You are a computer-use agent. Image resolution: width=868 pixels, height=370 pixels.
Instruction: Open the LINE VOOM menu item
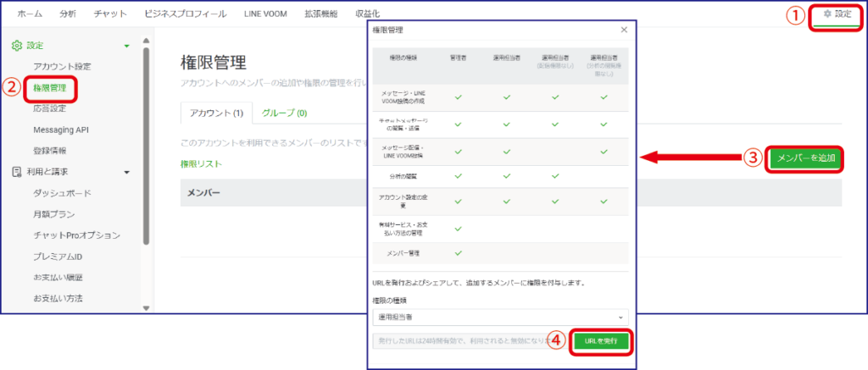[x=265, y=14]
